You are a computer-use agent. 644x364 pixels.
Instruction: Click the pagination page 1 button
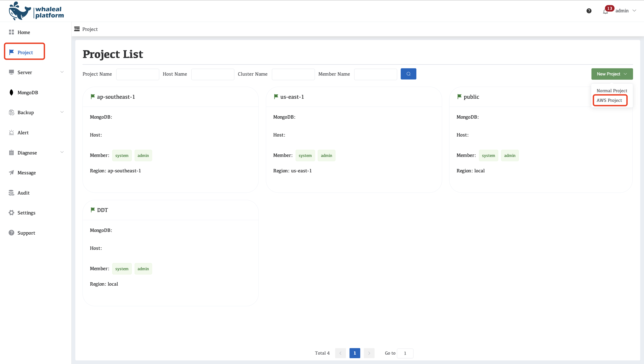pos(354,353)
